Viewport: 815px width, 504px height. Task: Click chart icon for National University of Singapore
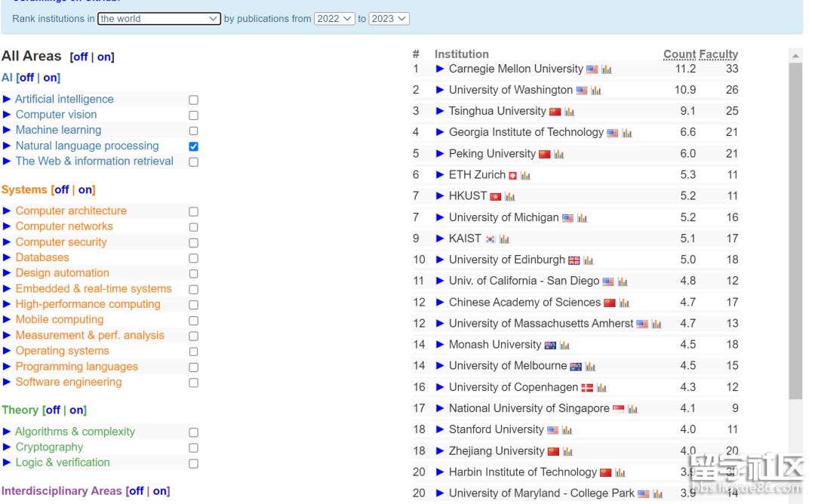[632, 409]
